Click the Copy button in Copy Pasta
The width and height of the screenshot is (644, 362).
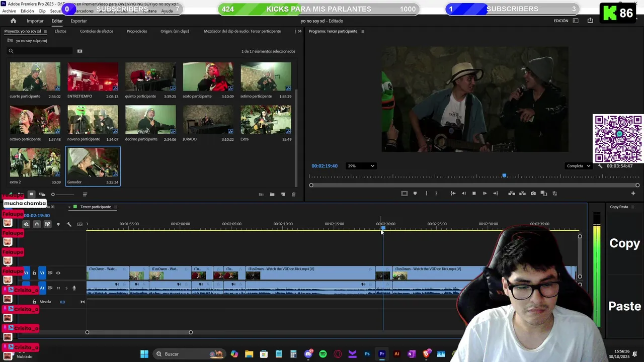624,243
